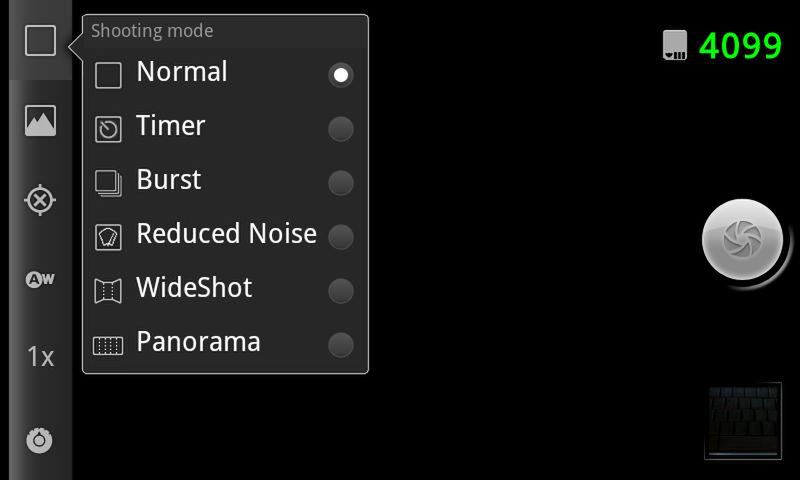Select the Burst radio button
The width and height of the screenshot is (800, 480).
click(341, 183)
